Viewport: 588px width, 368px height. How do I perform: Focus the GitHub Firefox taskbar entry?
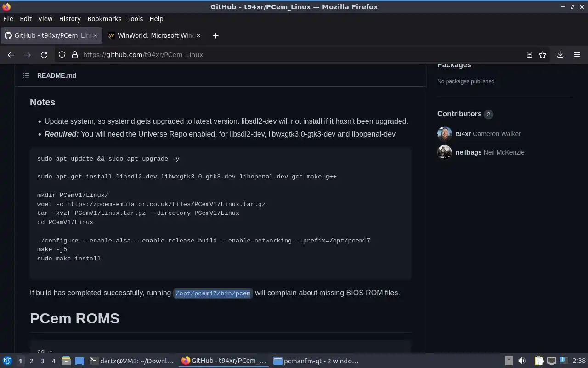(x=224, y=361)
